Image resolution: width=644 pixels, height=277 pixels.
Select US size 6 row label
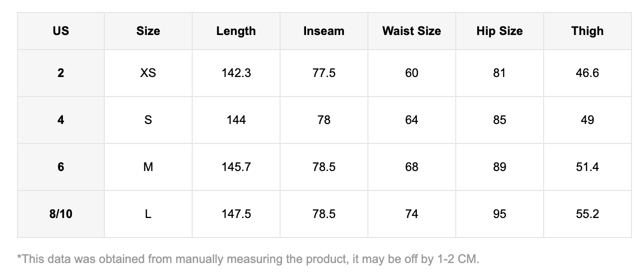click(61, 167)
